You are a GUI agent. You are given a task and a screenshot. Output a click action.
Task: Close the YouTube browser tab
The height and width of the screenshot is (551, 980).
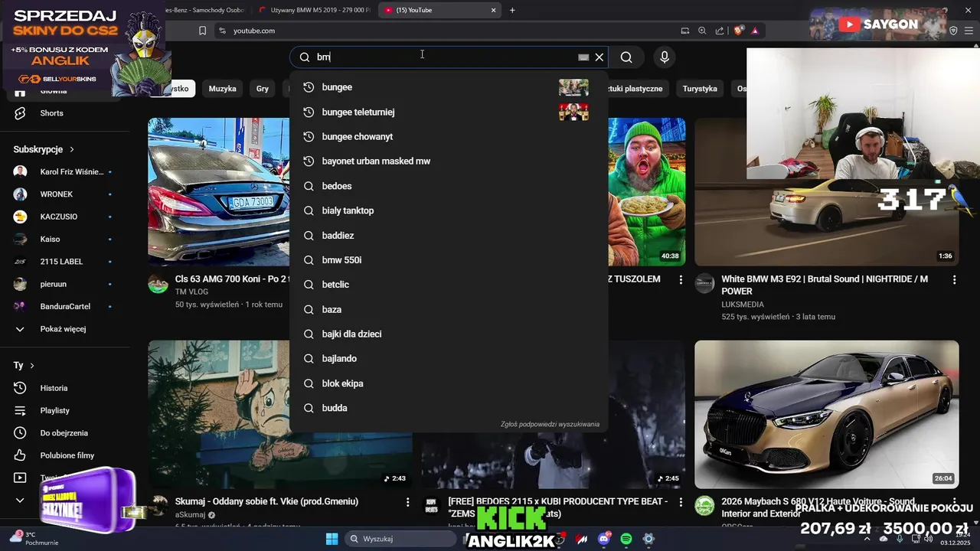pos(494,10)
